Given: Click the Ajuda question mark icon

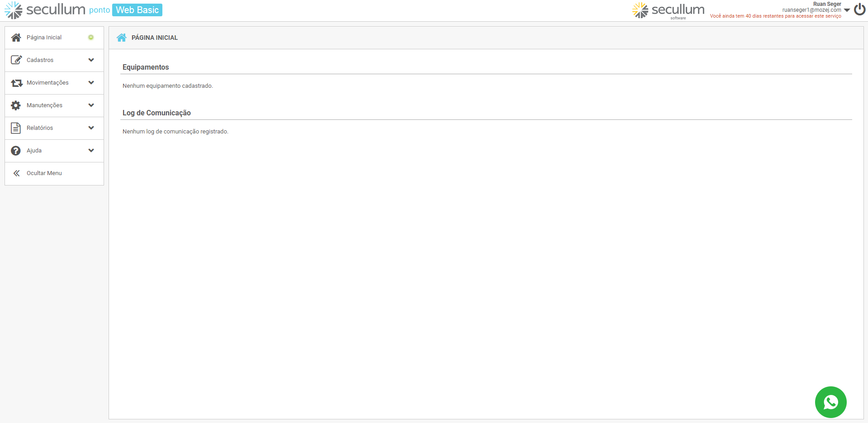Looking at the screenshot, I should coord(16,151).
